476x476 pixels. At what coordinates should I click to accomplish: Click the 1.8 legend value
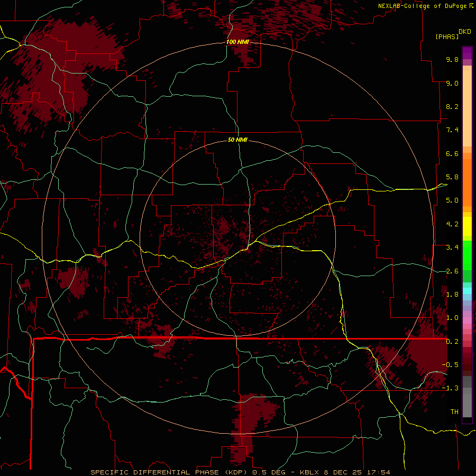tap(452, 295)
